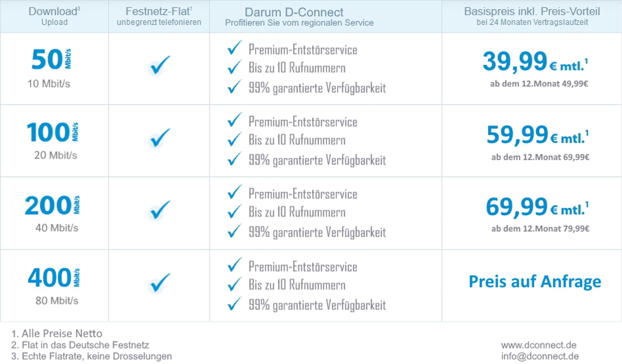Click the Alle Preise Netto footnote
This screenshot has height=364, width=622.
[57, 334]
